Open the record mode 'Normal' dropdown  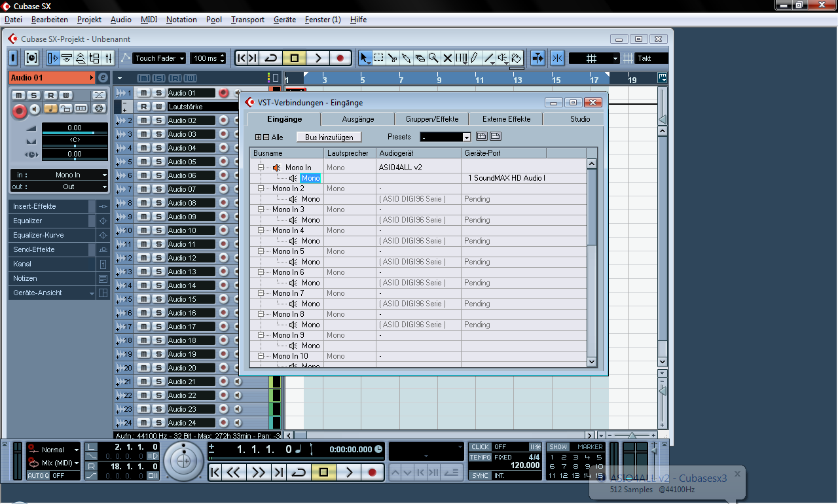click(x=60, y=450)
